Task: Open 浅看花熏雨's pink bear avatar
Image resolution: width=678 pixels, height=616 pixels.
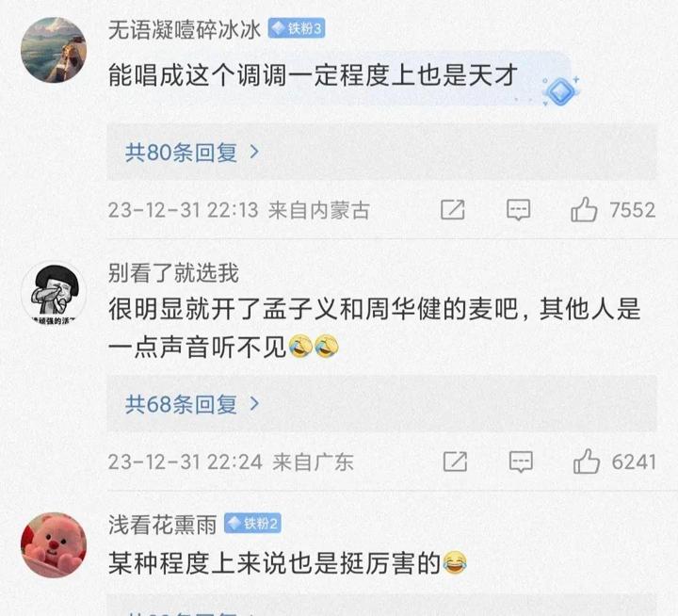Action: tap(54, 545)
